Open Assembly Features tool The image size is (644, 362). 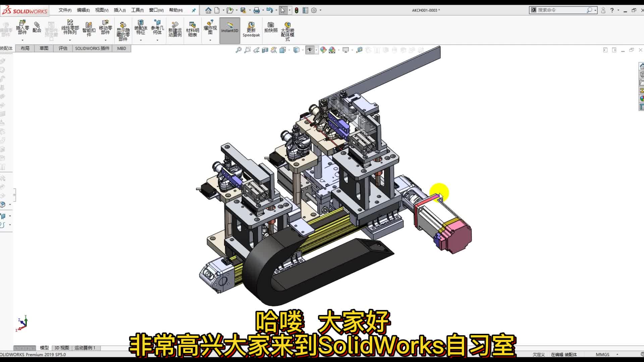click(x=141, y=27)
